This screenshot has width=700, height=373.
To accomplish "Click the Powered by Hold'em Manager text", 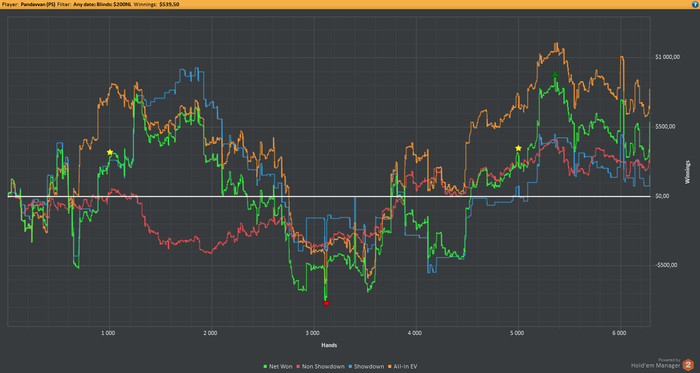I will coord(656,363).
